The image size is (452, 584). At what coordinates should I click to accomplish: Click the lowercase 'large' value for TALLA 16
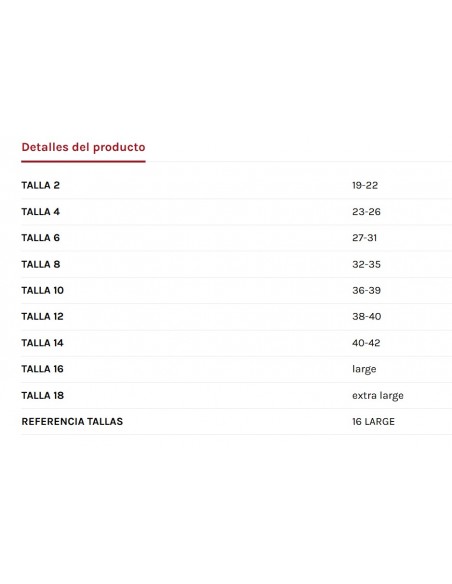(364, 369)
